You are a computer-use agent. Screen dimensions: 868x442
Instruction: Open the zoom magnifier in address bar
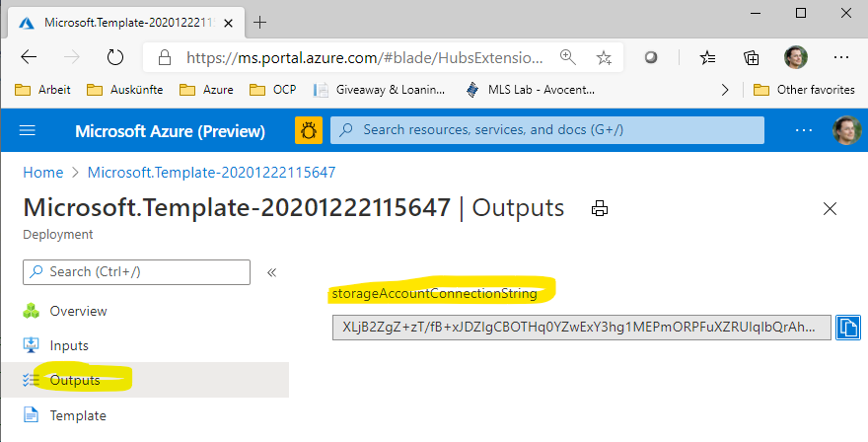coord(568,57)
